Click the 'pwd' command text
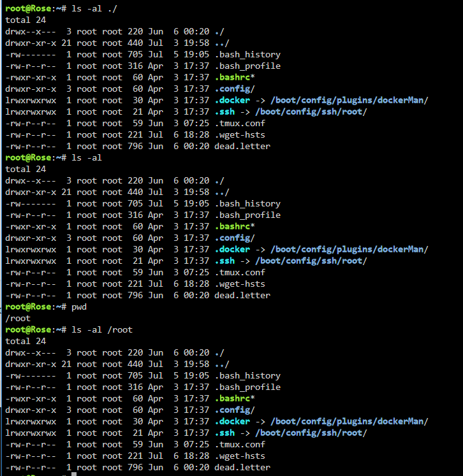Viewport: 463px width, 476px height. [79, 307]
